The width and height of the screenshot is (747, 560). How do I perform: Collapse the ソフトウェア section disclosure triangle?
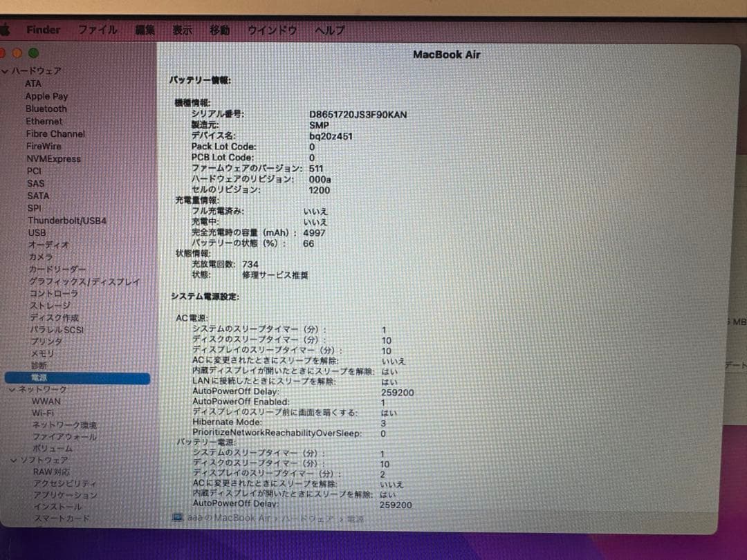click(12, 460)
